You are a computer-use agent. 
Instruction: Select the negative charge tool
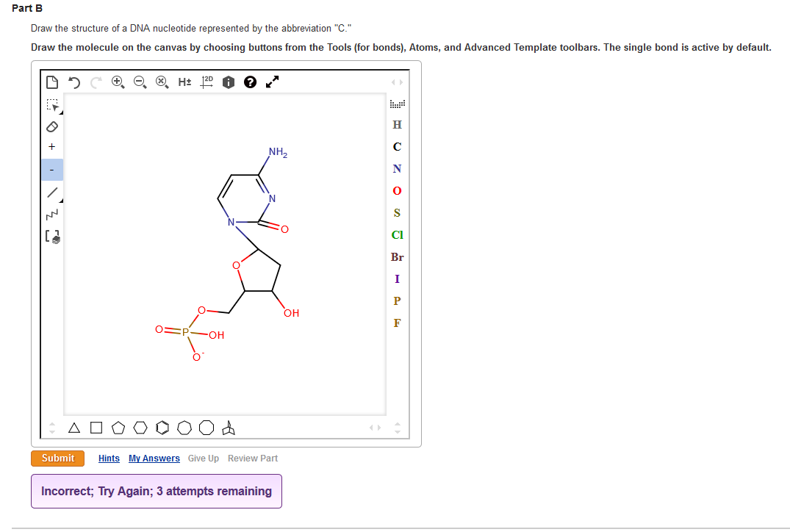(52, 170)
